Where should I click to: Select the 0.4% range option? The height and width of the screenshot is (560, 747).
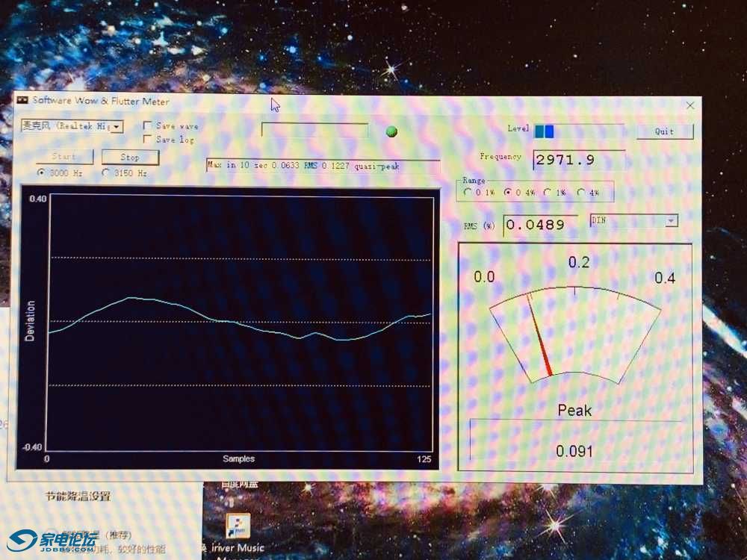coord(508,192)
